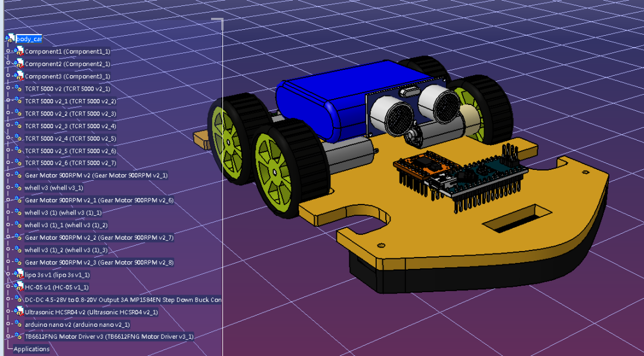The width and height of the screenshot is (644, 356).
Task: Expand the whell v3_1 tree node
Action: pos(8,188)
